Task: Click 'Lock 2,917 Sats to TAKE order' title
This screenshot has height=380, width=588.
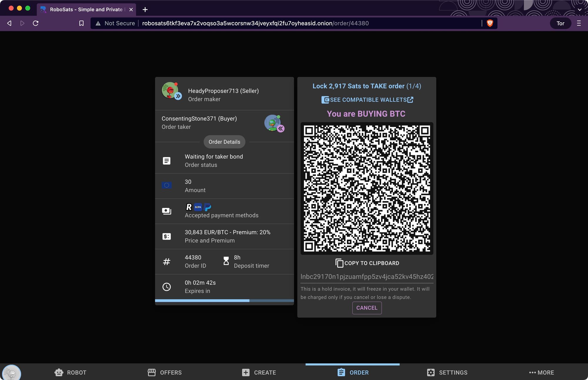Action: click(x=358, y=86)
